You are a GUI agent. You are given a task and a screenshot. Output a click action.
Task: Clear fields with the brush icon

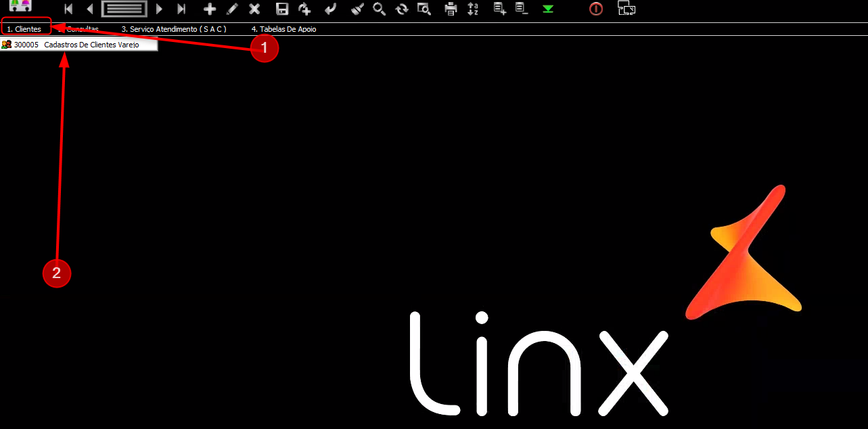(359, 9)
